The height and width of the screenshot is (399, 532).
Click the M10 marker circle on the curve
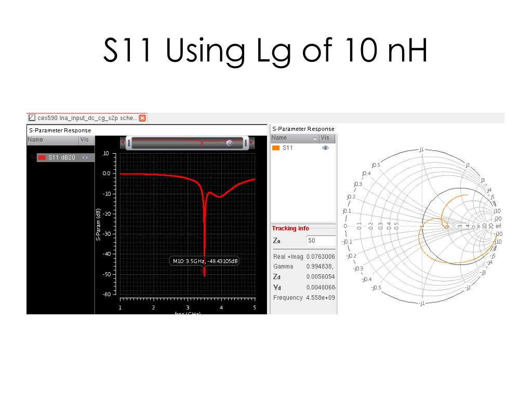click(x=204, y=271)
